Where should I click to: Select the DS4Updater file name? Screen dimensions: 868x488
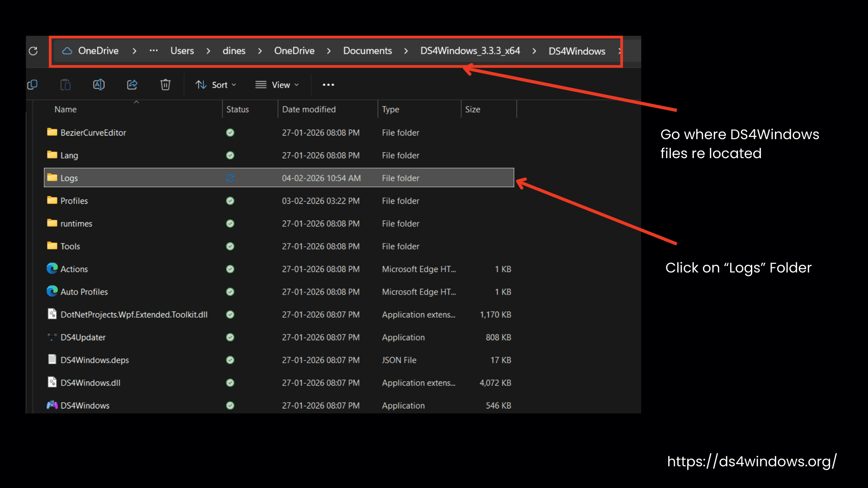pyautogui.click(x=83, y=338)
